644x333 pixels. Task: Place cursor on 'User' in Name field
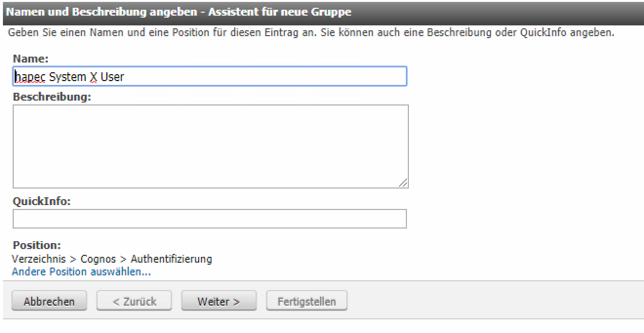(112, 77)
